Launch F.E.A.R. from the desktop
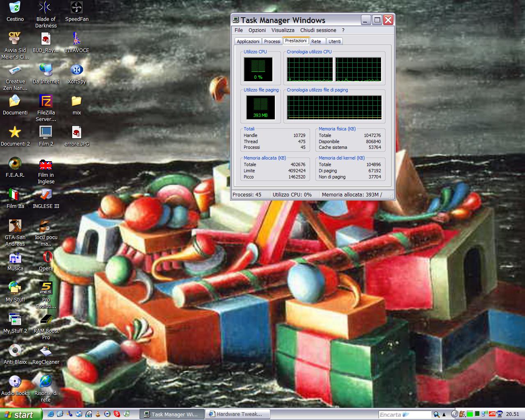The height and width of the screenshot is (420, 525). 15,168
